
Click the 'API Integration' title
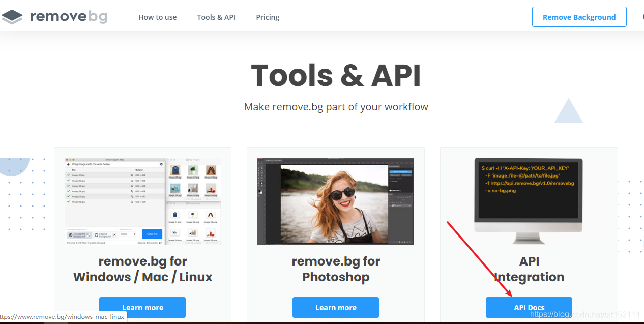(529, 269)
